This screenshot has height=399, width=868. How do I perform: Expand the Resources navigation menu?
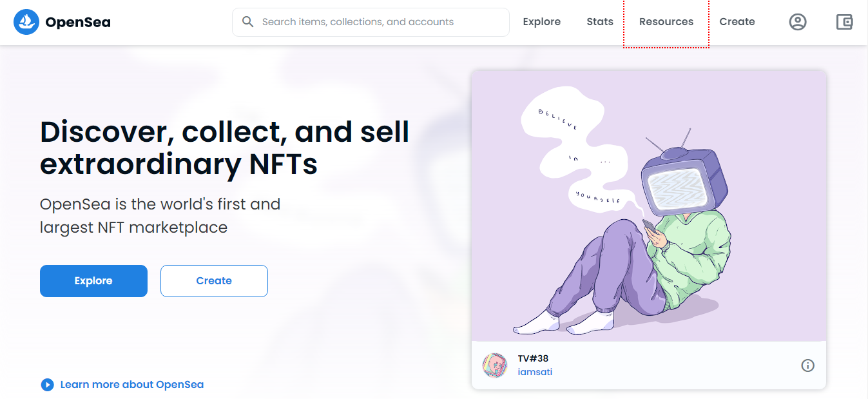coord(666,22)
